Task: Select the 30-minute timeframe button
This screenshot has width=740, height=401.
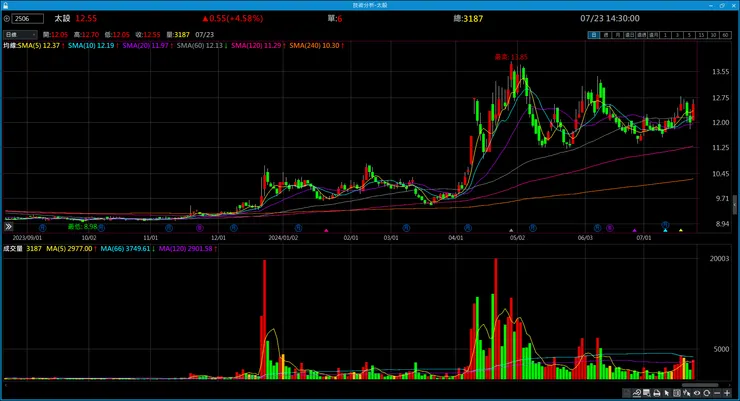Action: pos(713,35)
